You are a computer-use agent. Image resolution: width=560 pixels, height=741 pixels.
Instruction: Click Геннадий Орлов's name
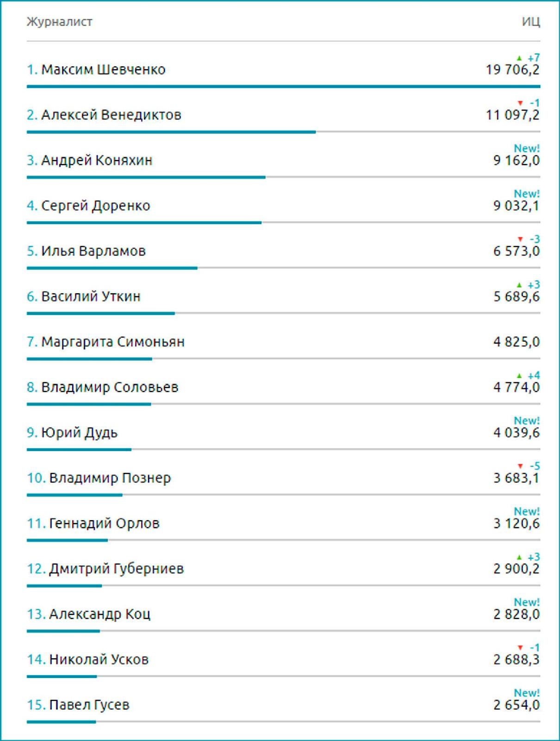(104, 523)
